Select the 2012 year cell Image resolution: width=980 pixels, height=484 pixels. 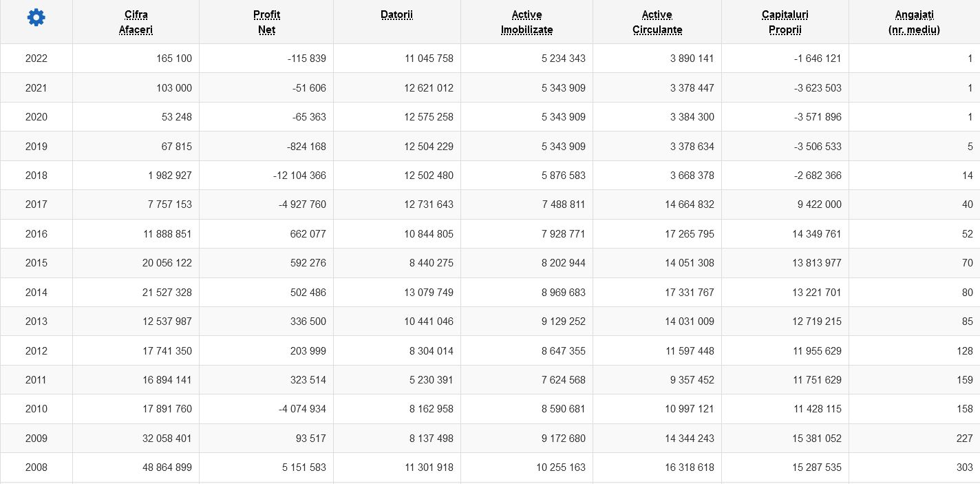coord(36,351)
